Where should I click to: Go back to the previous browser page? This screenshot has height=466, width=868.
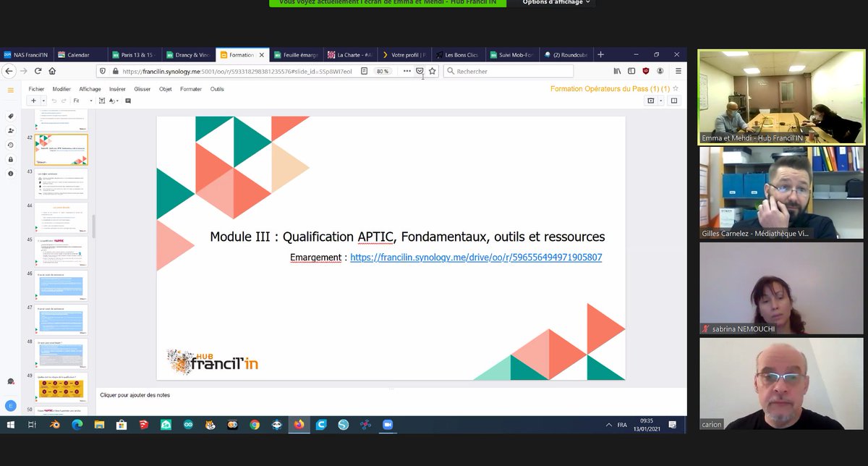tap(9, 71)
